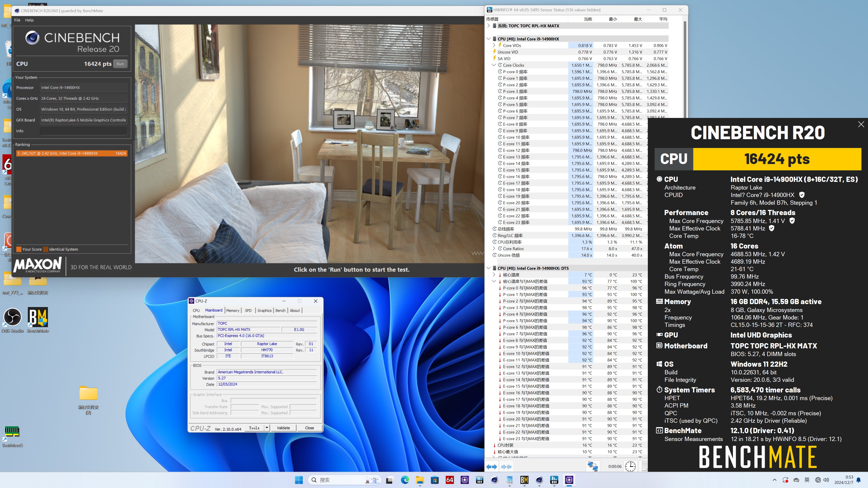Switch to the Memory tab in CPU-Z
Image resolution: width=868 pixels, height=488 pixels.
(233, 310)
